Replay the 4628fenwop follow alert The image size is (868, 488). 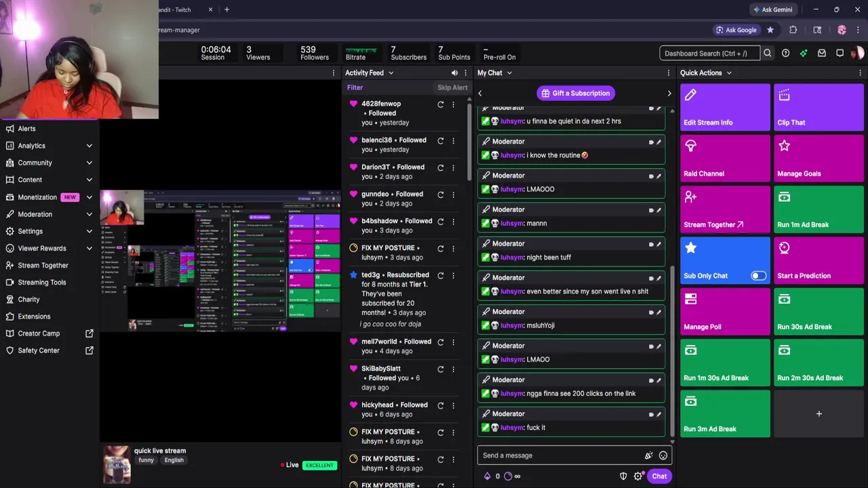(441, 104)
